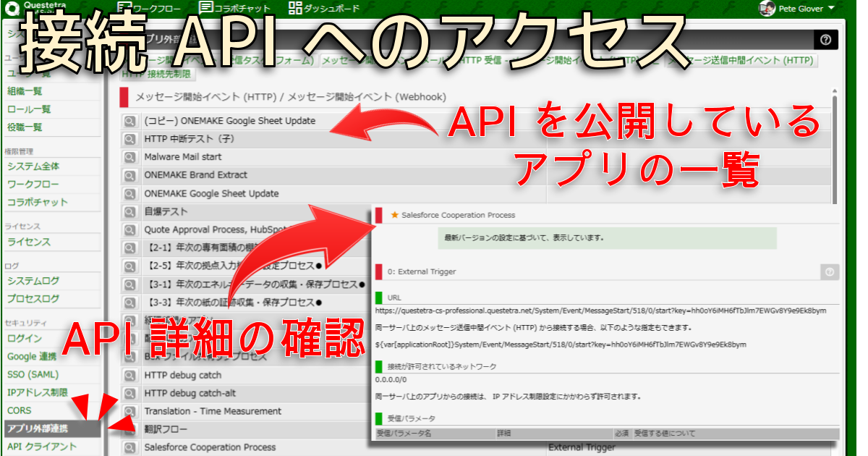
Task: Click Malware Mail start row text
Action: (183, 157)
